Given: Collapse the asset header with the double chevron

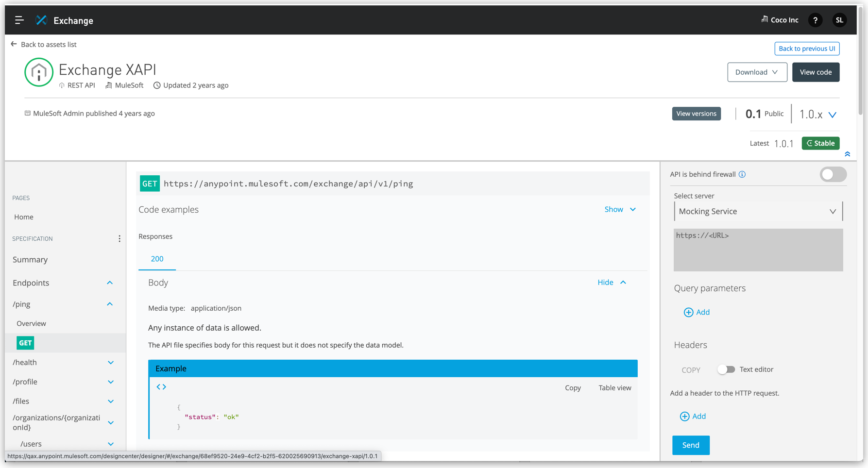Looking at the screenshot, I should (848, 153).
